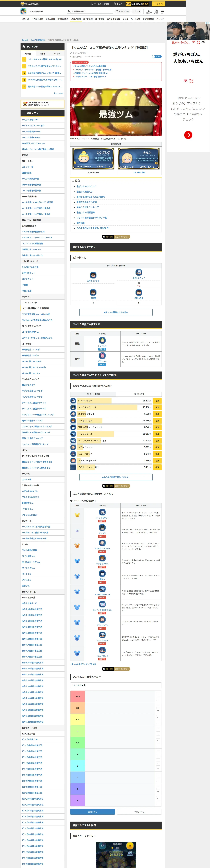
Task: Open the 攻略TOP nav tab
Action: coord(26,19)
